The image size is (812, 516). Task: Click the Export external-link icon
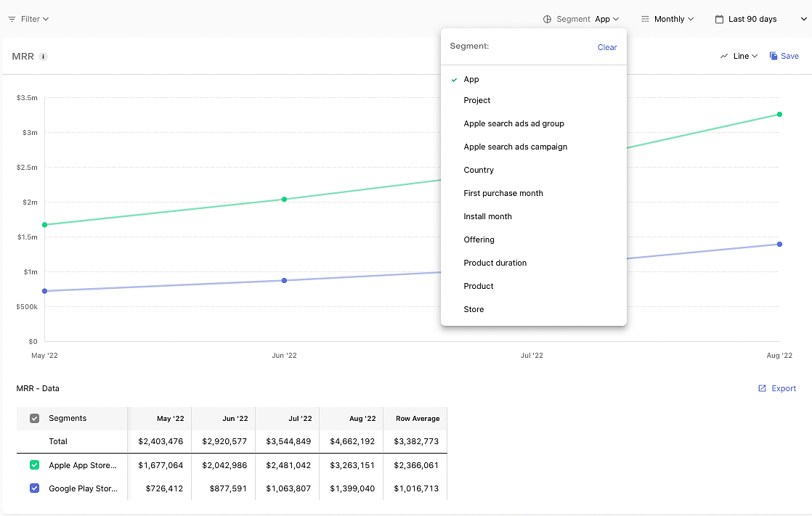762,388
